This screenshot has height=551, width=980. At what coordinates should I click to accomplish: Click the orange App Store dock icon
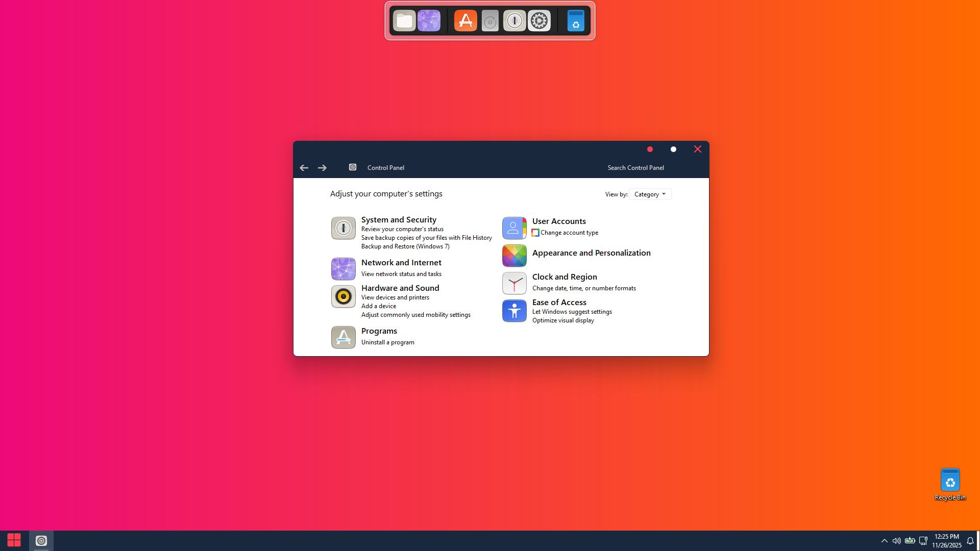coord(465,21)
